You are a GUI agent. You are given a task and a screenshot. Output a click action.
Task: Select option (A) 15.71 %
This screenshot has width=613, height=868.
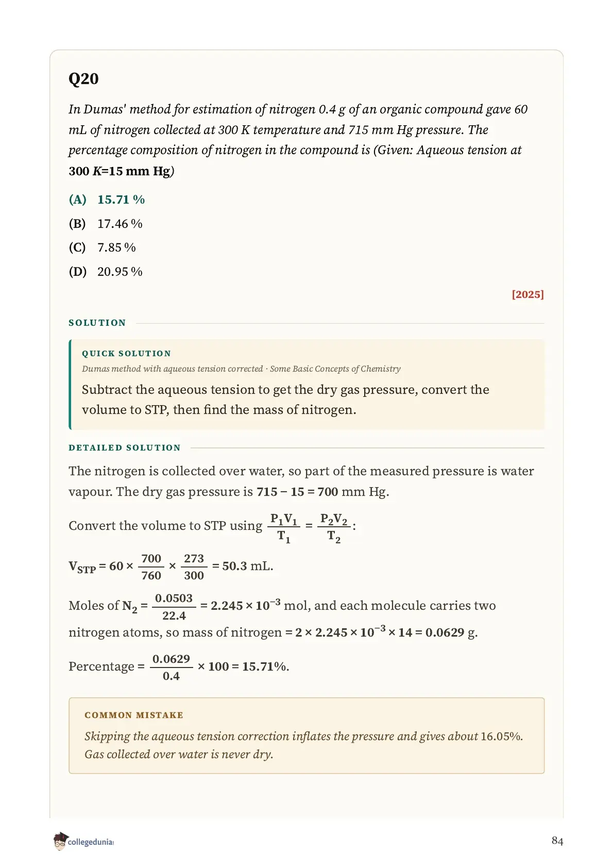tap(107, 199)
